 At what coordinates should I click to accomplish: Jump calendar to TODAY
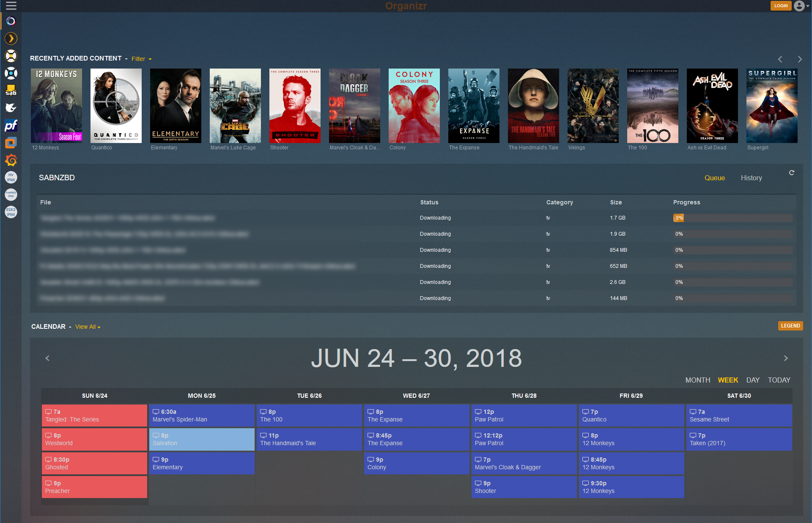[779, 380]
